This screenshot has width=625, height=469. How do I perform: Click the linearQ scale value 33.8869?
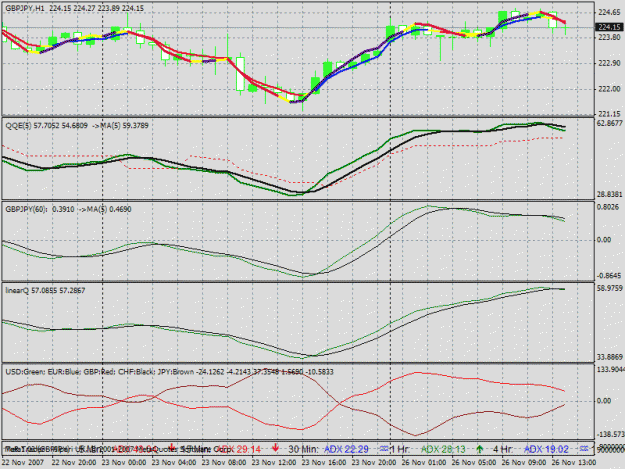coord(609,357)
